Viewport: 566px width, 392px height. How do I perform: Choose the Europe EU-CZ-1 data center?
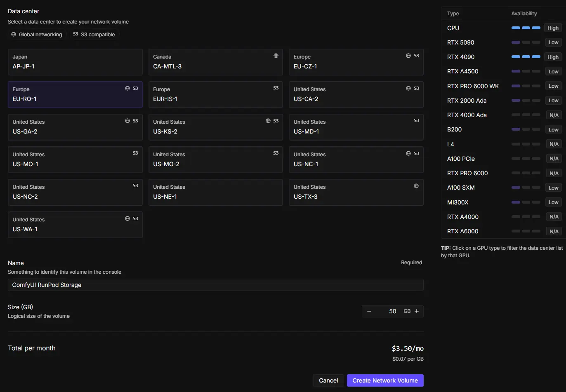click(x=356, y=62)
